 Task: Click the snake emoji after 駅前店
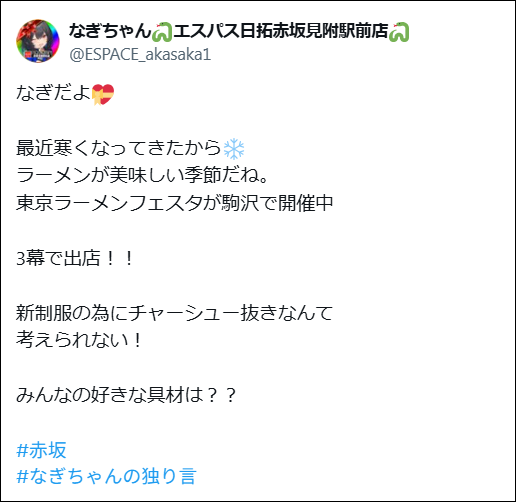pyautogui.click(x=399, y=32)
